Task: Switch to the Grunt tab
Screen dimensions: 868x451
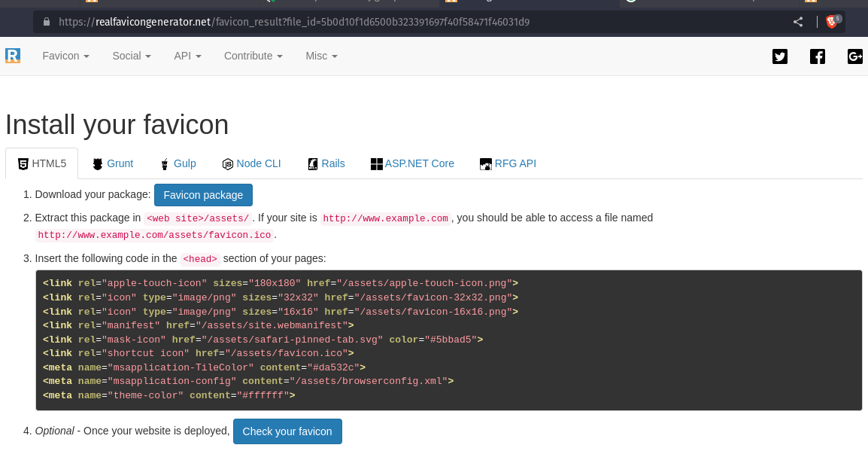Action: click(x=113, y=164)
